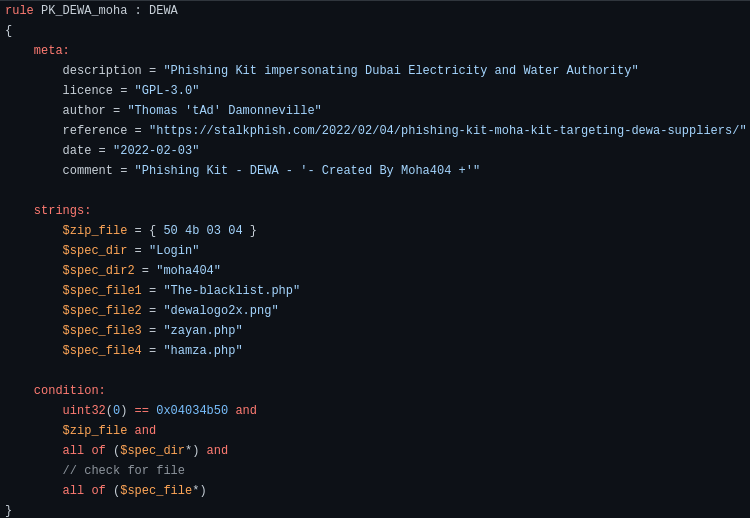Click the "hamza.php" string value
The image size is (750, 518).
point(203,351)
